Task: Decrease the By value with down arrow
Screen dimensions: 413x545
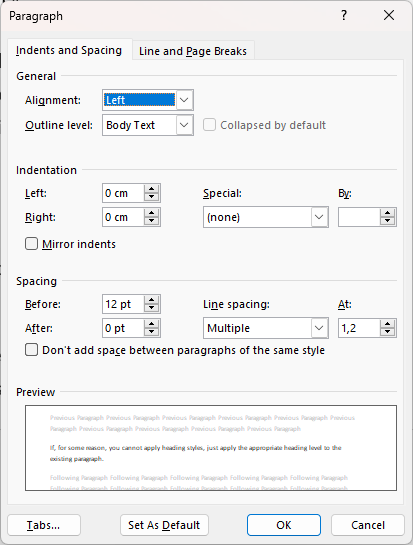Action: [x=388, y=221]
